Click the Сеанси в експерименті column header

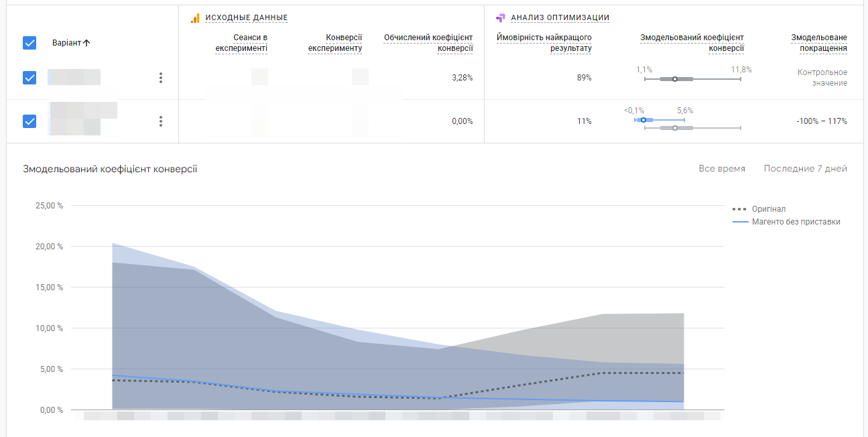pos(241,43)
